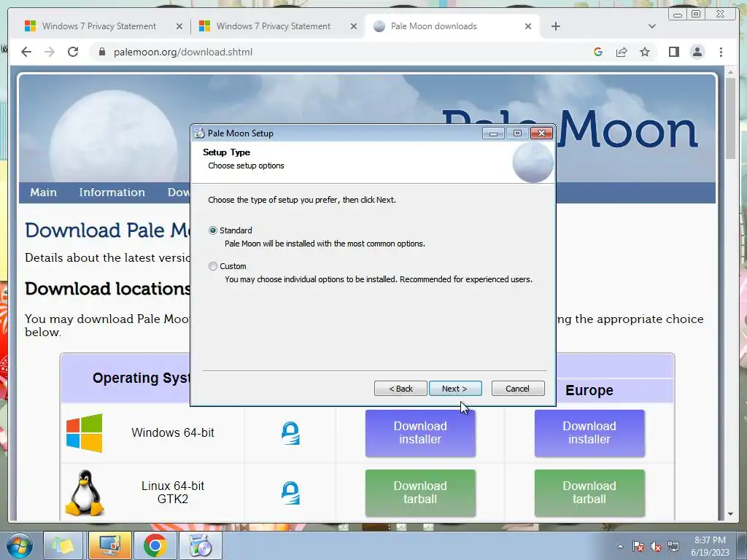Click the Windows logo in download table

tap(85, 433)
